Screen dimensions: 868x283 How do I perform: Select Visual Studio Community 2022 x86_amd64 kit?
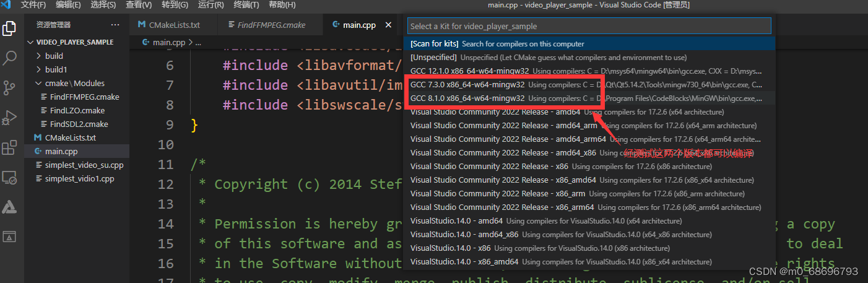pos(589,180)
